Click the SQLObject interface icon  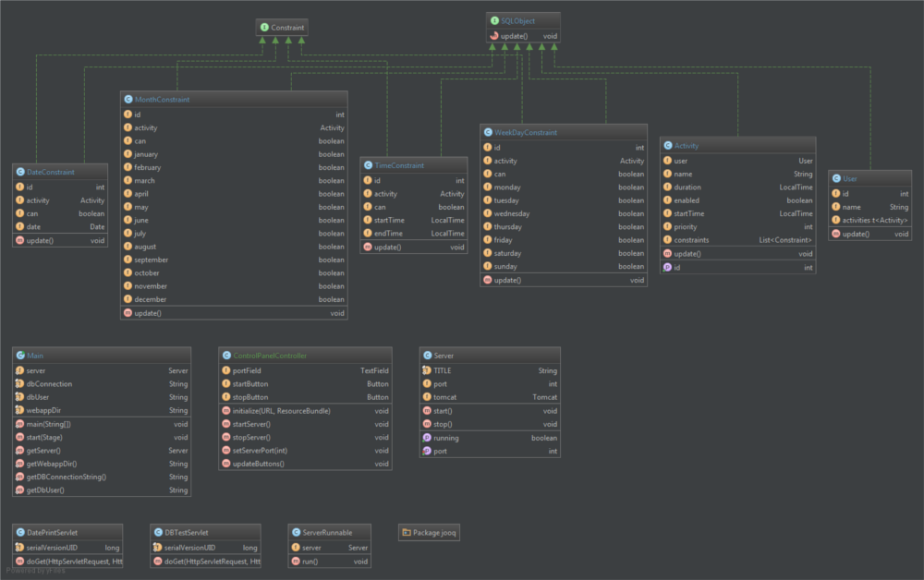(x=495, y=20)
